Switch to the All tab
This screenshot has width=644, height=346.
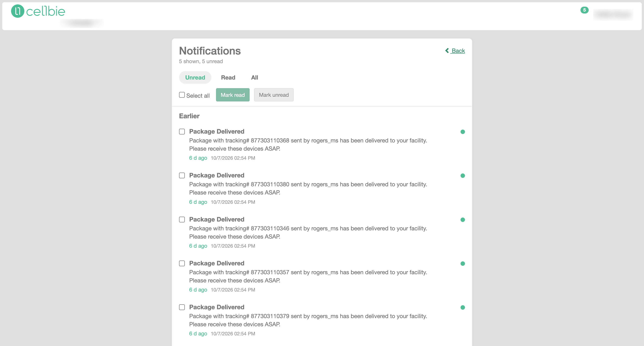255,78
